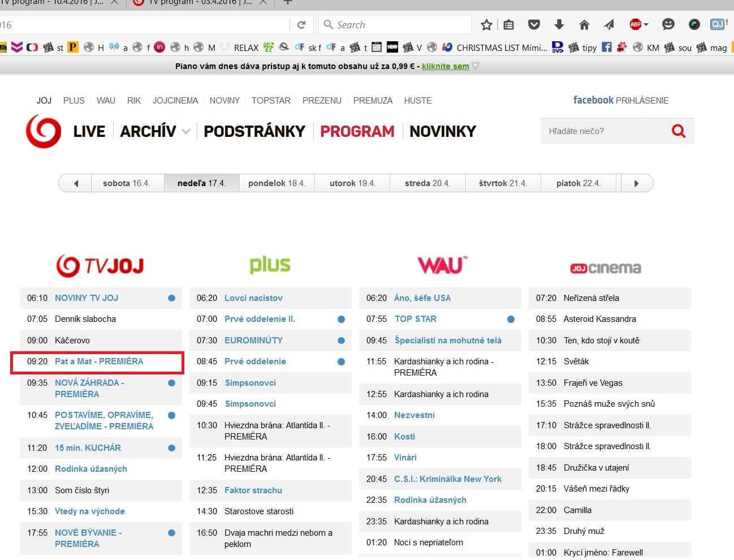The width and height of the screenshot is (734, 560).
Task: Click the 'Hľadáte niečo?' search field
Action: [603, 131]
